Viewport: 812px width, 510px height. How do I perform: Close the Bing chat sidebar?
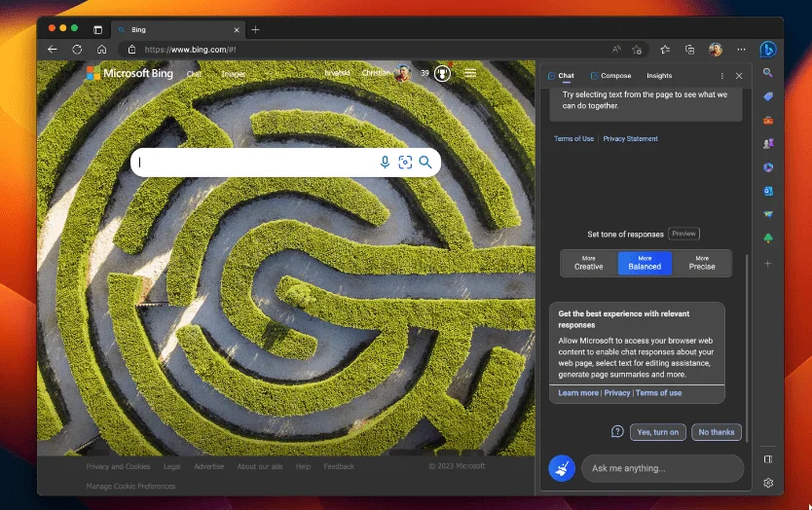739,76
